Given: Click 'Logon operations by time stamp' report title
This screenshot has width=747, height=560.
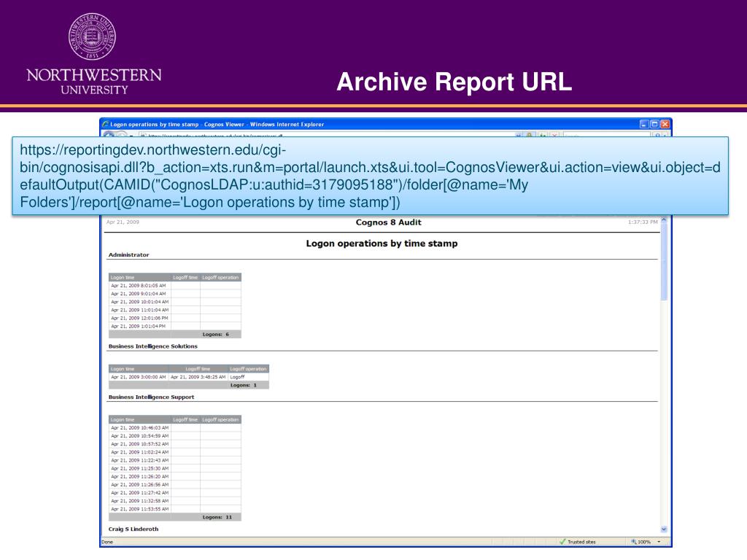Looking at the screenshot, I should (382, 244).
